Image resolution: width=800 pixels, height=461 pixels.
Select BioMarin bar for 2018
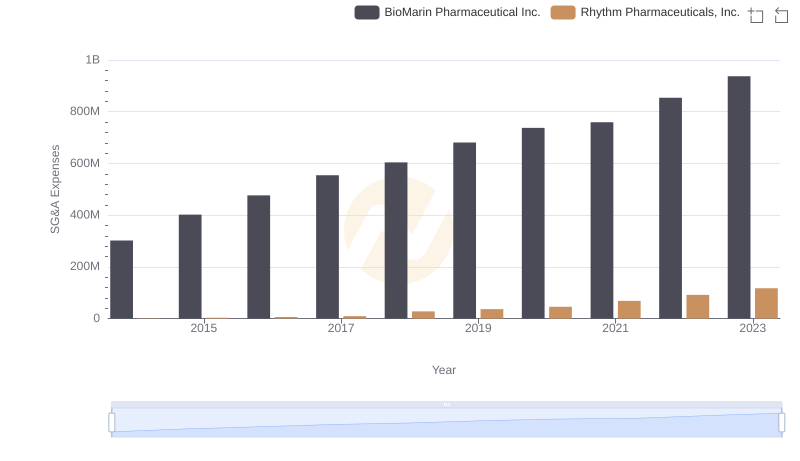click(x=396, y=240)
